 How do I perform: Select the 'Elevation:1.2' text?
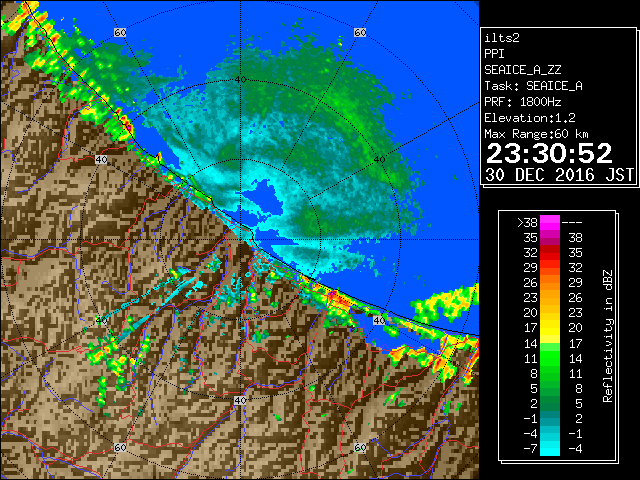coord(530,118)
